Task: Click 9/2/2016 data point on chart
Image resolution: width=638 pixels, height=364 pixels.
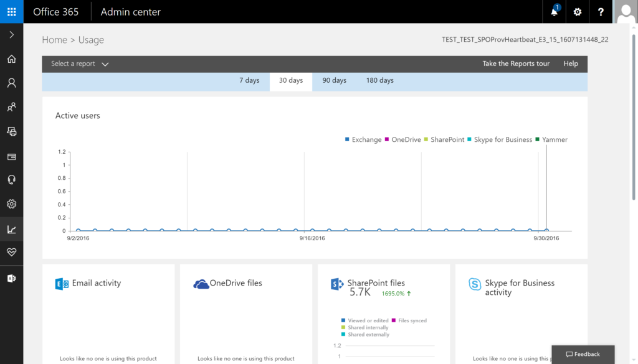Action: (x=78, y=230)
